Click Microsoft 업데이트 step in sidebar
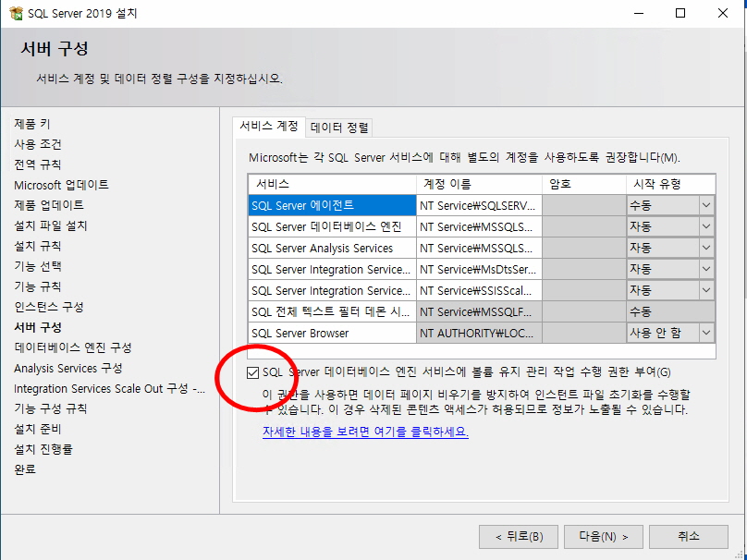Viewport: 747px width, 560px height. pyautogui.click(x=61, y=185)
